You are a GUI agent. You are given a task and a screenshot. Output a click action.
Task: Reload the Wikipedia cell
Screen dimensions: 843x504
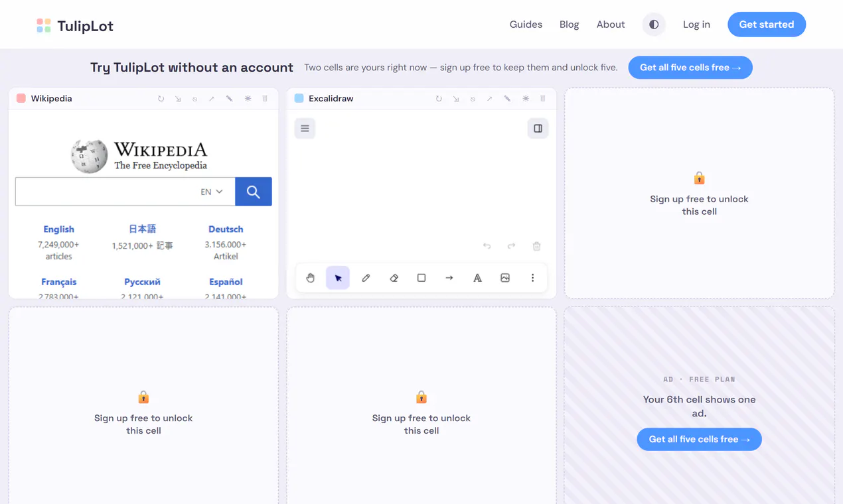point(161,99)
